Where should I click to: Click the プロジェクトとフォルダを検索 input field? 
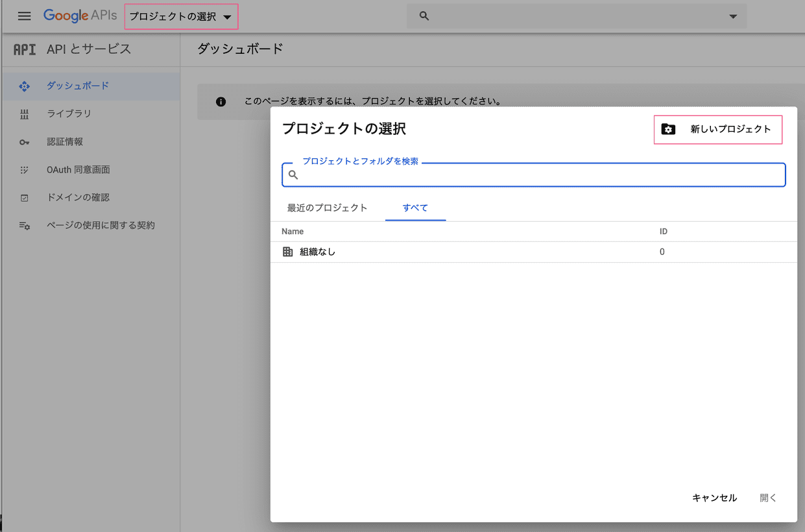point(532,175)
